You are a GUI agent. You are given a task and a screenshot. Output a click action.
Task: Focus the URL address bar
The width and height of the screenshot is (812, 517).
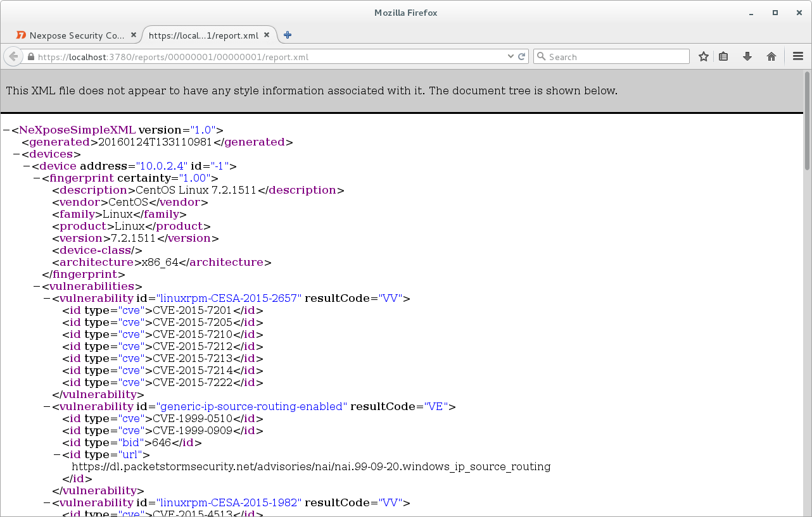tap(266, 56)
